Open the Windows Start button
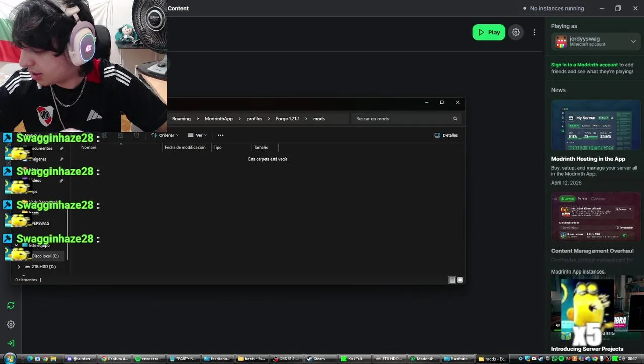 coord(10,359)
